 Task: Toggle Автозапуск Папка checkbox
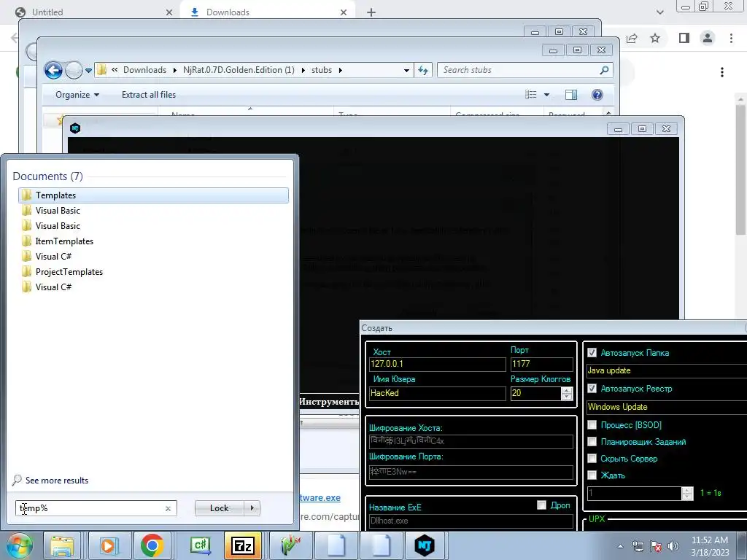tap(592, 353)
